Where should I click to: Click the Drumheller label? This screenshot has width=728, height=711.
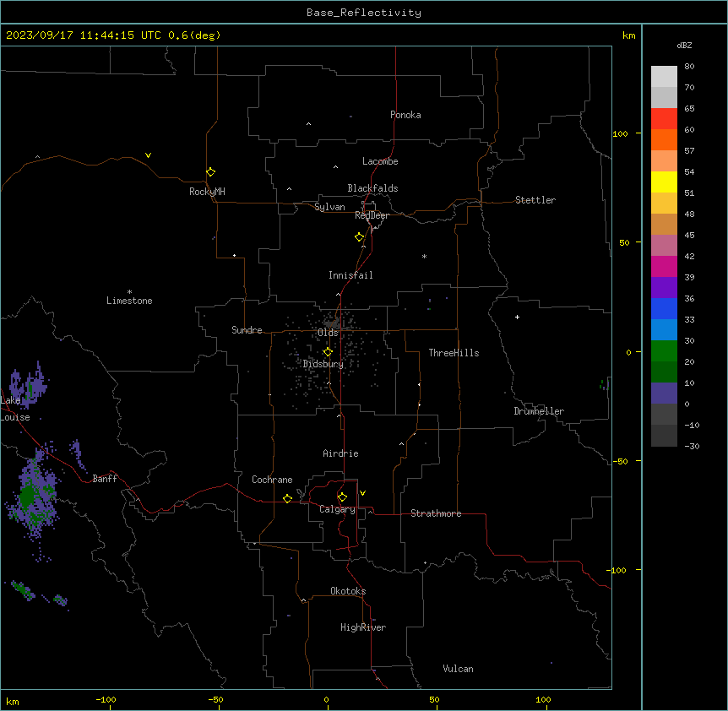point(539,411)
